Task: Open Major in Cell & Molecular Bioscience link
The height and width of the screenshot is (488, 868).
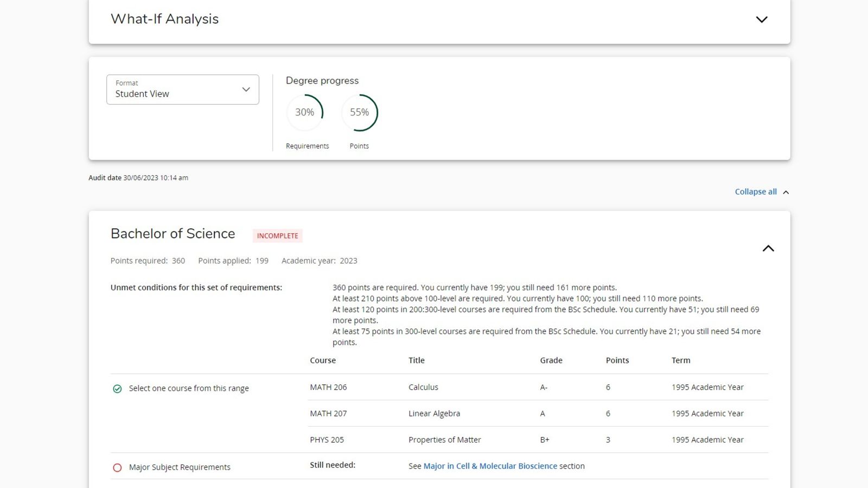Action: (490, 466)
